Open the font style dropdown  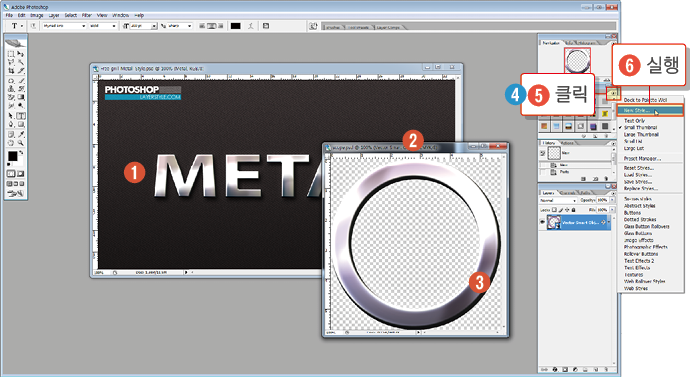tap(114, 26)
